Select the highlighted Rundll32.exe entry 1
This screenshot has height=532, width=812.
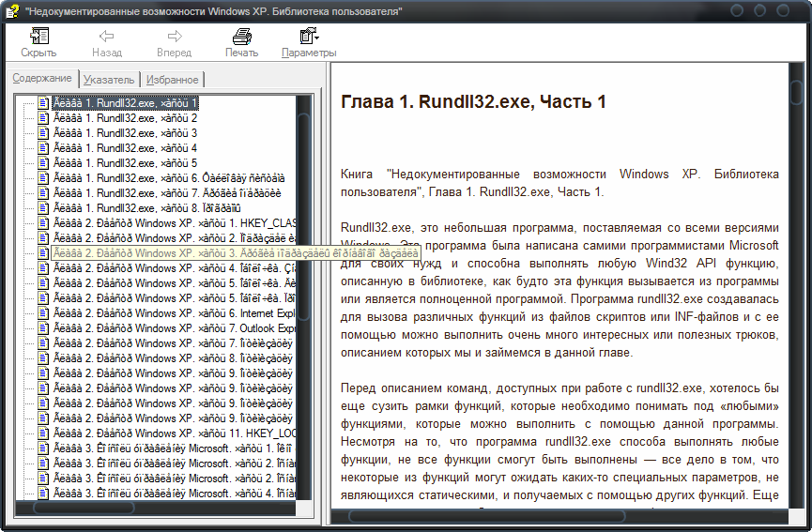[125, 103]
